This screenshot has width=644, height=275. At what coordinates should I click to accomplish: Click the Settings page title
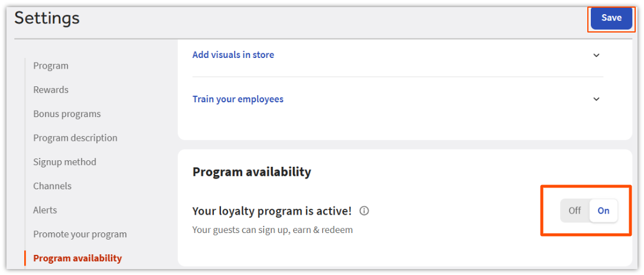click(47, 18)
